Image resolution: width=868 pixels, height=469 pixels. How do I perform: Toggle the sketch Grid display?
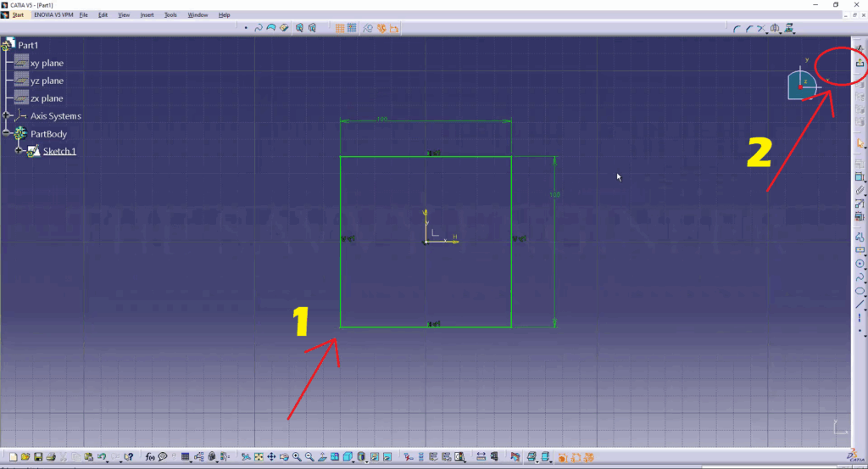coord(340,28)
